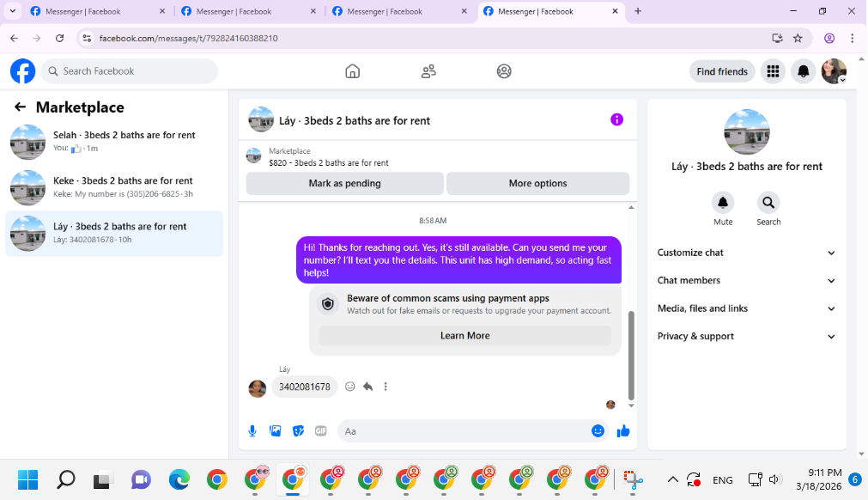
Task: Click the Search Facebook field
Action: pyautogui.click(x=130, y=71)
